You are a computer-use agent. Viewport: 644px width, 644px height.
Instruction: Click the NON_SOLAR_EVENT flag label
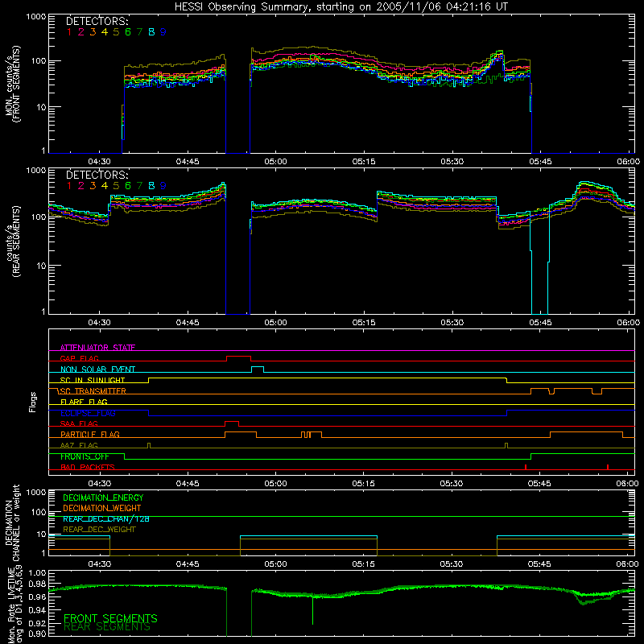(x=97, y=369)
